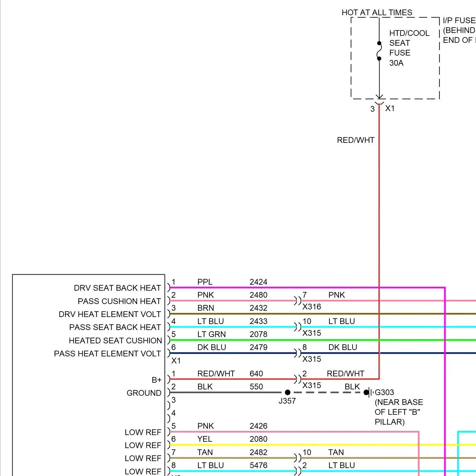Click circuit number 2080
The width and height of the screenshot is (476, 476).
259,439
